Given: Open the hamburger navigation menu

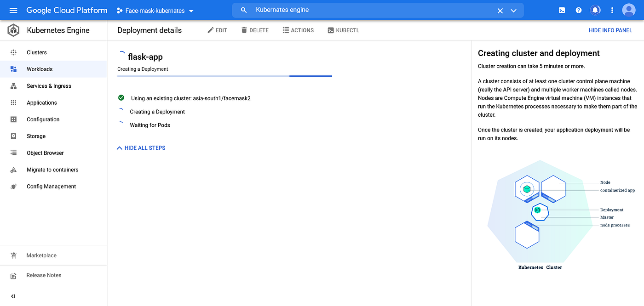Looking at the screenshot, I should point(13,10).
